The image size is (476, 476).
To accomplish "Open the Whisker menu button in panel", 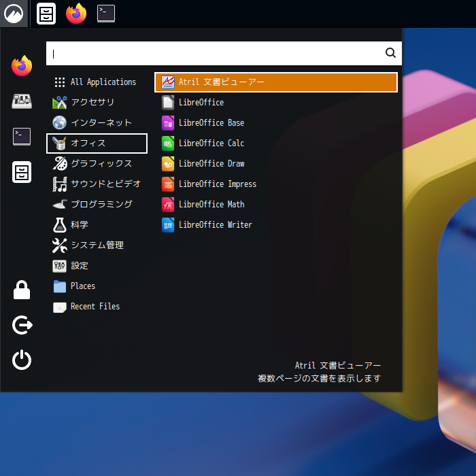I will [x=14, y=14].
